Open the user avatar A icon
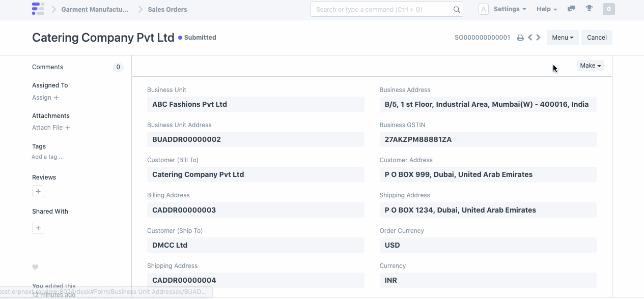 (484, 9)
